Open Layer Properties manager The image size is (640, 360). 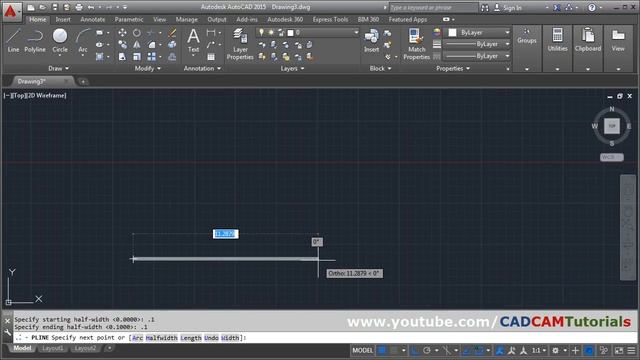coord(240,44)
